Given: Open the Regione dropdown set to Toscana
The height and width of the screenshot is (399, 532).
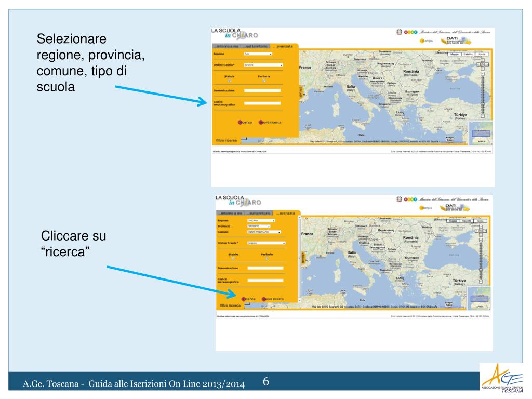Looking at the screenshot, I should [x=261, y=220].
